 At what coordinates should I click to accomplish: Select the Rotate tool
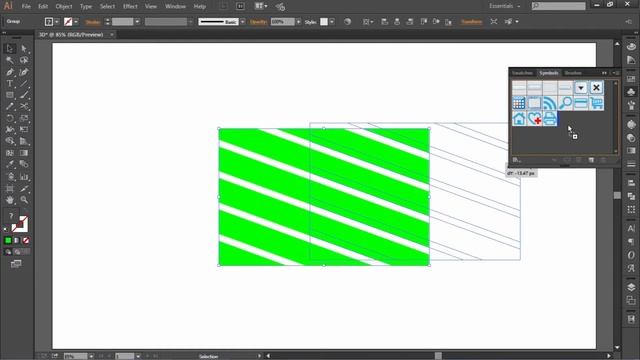pyautogui.click(x=10, y=118)
